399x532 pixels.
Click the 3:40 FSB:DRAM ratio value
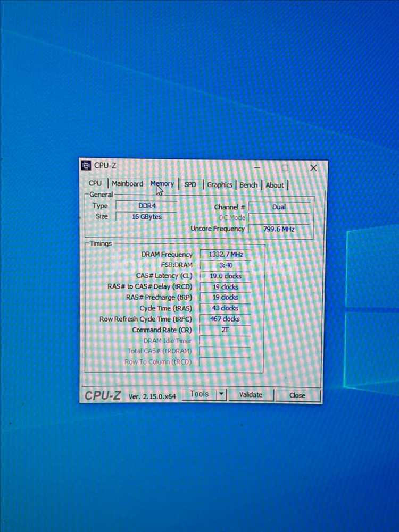pos(226,265)
